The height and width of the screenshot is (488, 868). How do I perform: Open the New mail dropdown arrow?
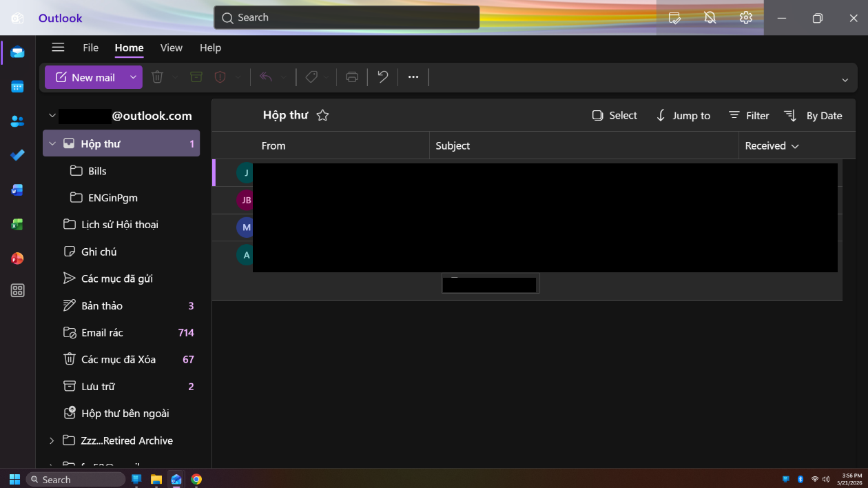133,77
